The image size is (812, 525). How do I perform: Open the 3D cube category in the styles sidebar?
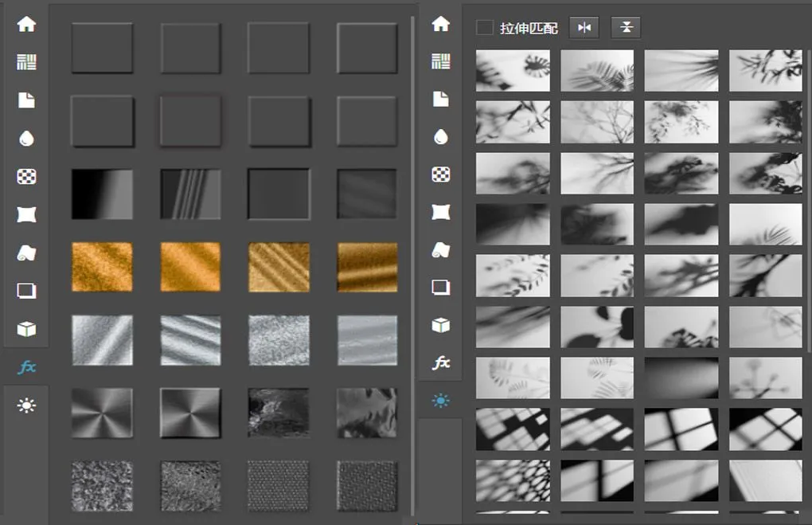point(26,329)
